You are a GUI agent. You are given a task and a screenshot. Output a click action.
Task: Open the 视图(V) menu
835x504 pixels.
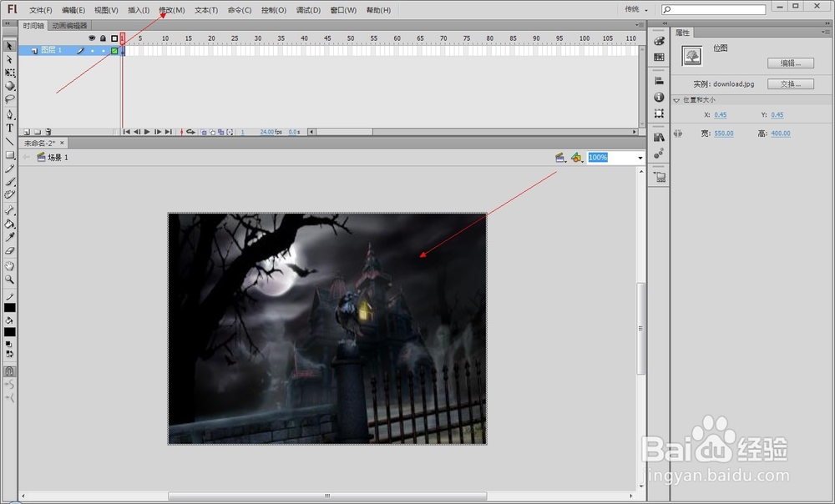click(x=106, y=10)
